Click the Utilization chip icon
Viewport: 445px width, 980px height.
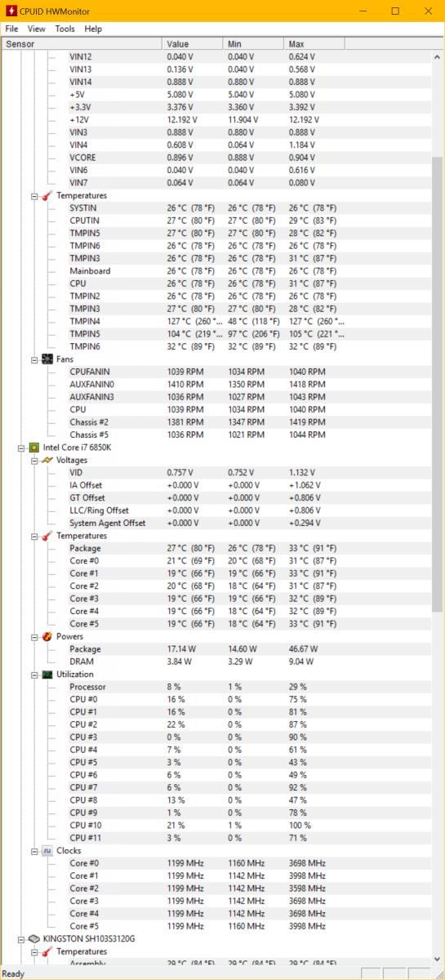click(x=47, y=675)
